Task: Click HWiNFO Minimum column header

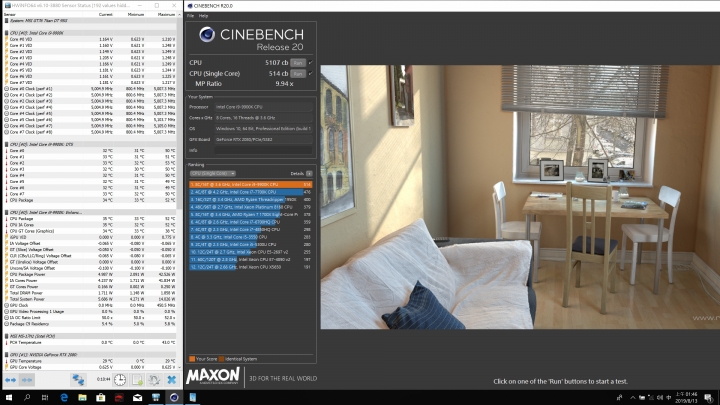Action: 136,15
